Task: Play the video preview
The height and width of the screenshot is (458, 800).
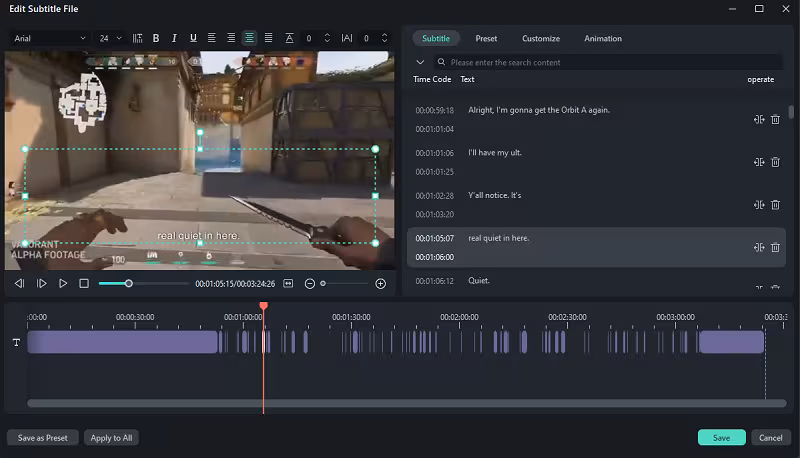Action: pyautogui.click(x=63, y=284)
